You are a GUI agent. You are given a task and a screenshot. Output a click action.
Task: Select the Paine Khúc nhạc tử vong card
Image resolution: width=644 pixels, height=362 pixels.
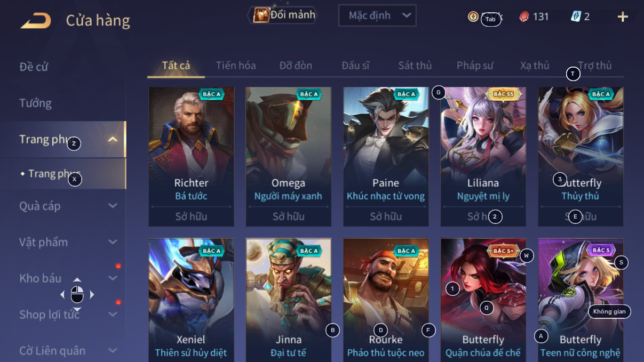point(386,157)
